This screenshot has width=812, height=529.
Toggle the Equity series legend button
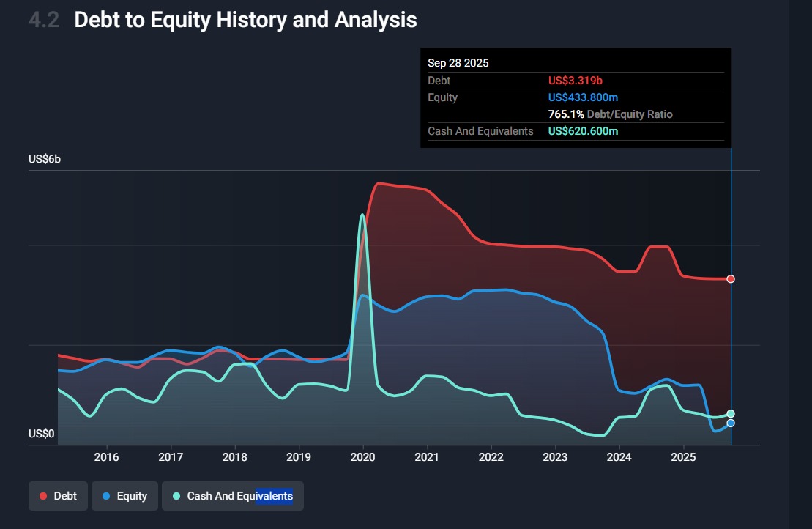tap(124, 496)
